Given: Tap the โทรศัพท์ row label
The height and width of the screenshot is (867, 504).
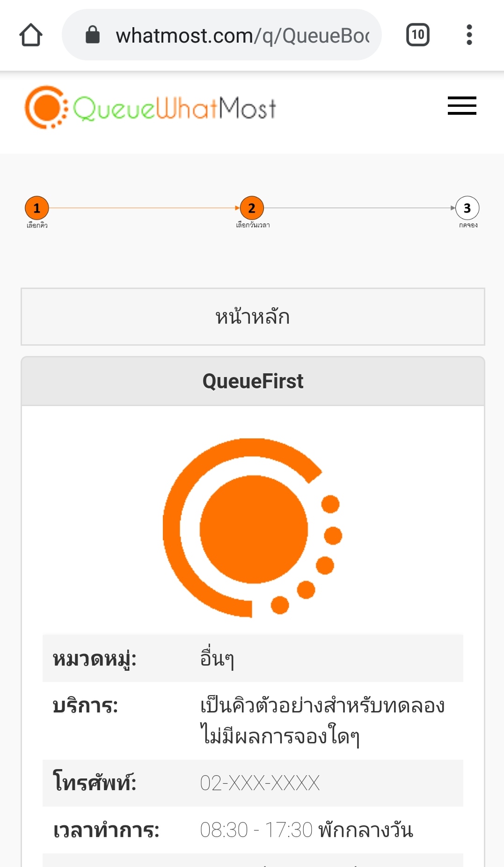Looking at the screenshot, I should click(95, 783).
